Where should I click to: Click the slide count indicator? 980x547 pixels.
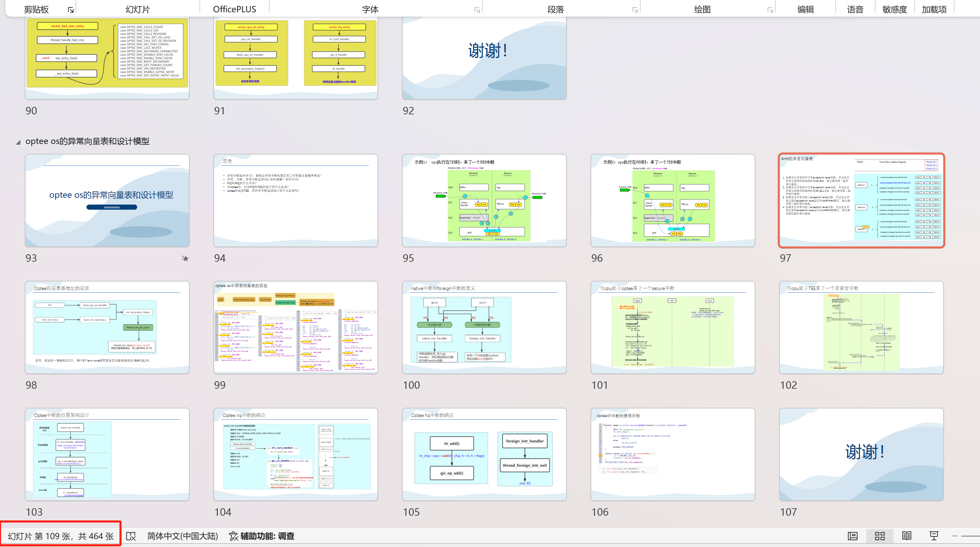click(x=61, y=536)
